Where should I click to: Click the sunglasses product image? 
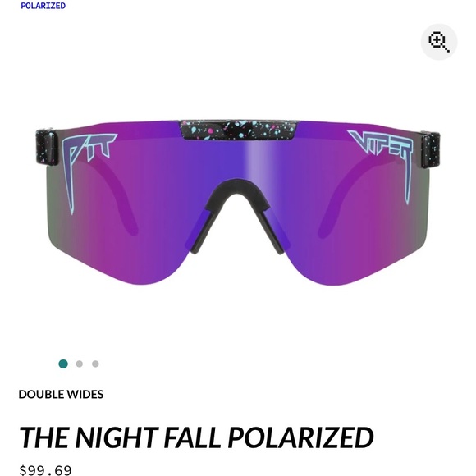click(x=238, y=203)
